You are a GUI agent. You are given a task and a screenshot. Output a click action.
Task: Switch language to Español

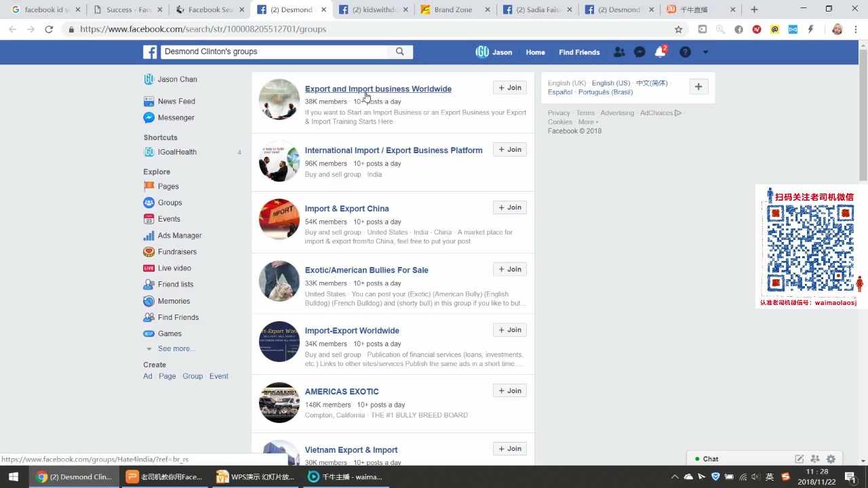pyautogui.click(x=560, y=92)
